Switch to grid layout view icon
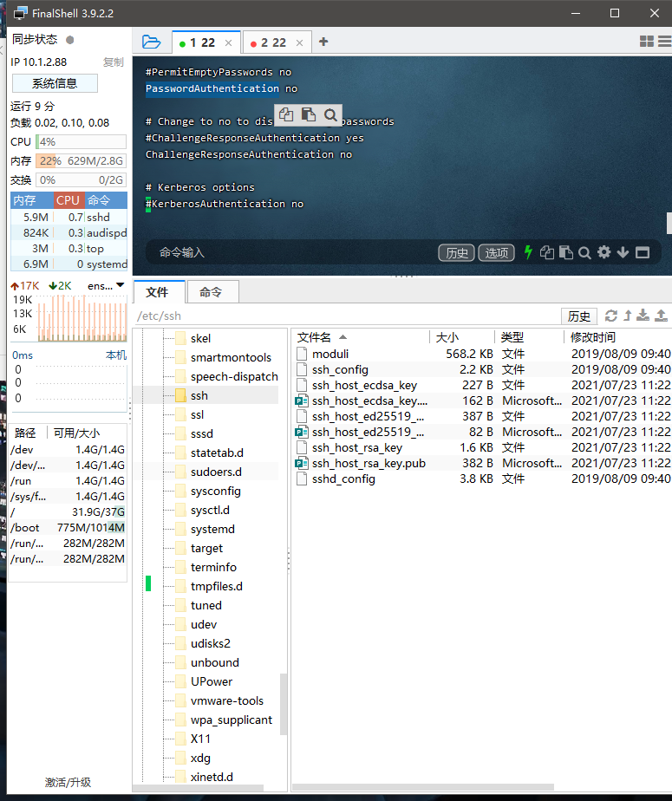Viewport: 672px width, 801px height. [647, 42]
